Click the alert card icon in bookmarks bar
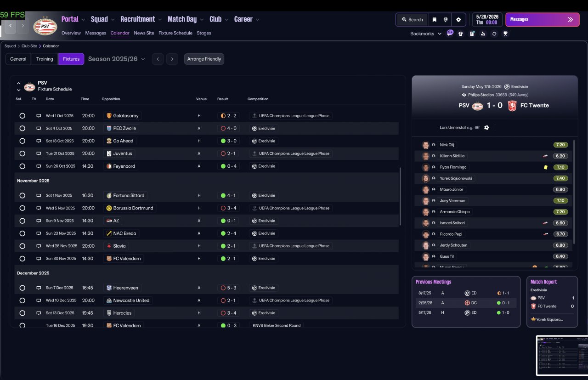Screen dimensions: 588x380 coord(472,34)
